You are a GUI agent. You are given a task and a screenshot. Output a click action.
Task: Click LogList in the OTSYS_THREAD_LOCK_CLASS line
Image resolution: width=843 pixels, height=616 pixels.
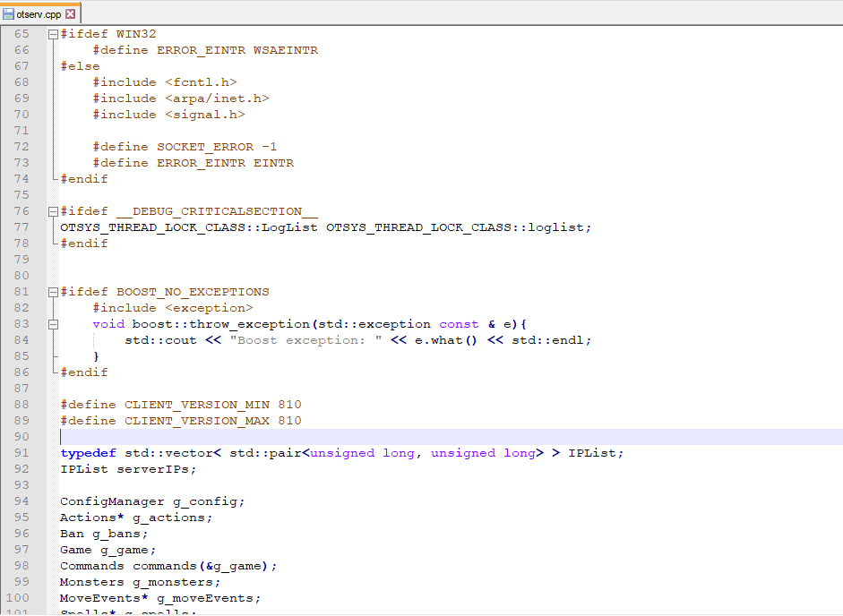(289, 227)
